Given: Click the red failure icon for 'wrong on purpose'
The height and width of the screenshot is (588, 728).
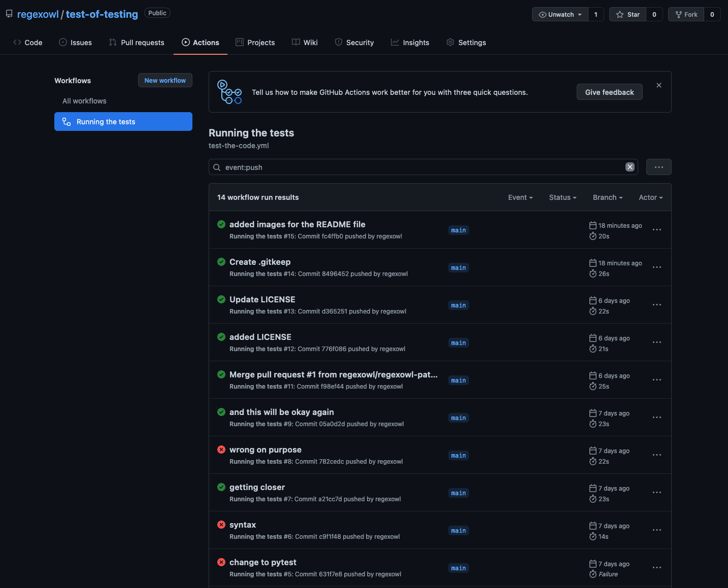Looking at the screenshot, I should coord(221,449).
